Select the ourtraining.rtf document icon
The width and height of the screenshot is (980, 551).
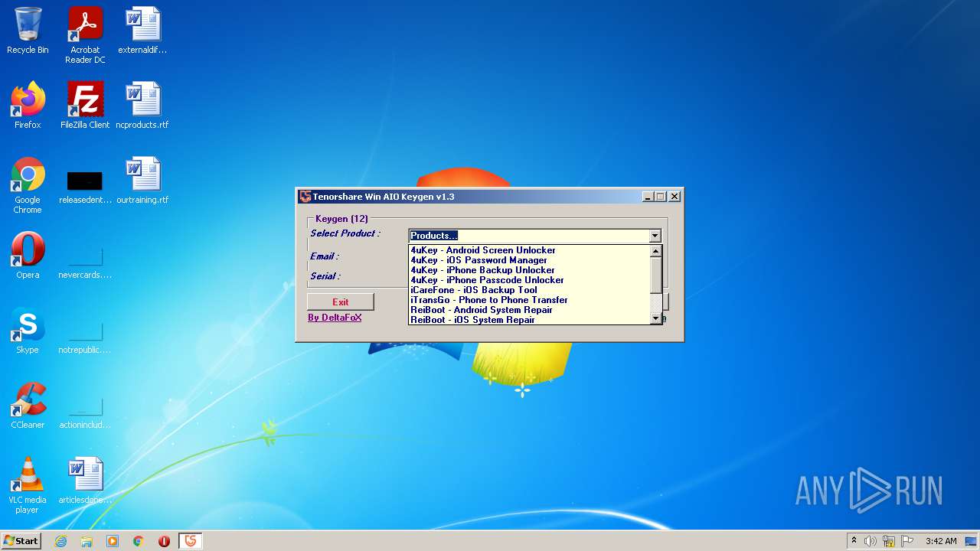(x=142, y=181)
